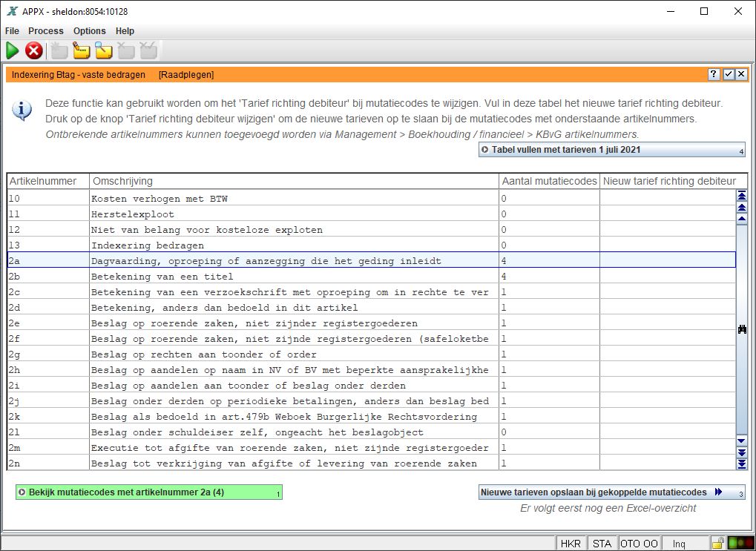
Task: Select row 'Beslag onder schuldeiser zelf'
Action: 372,432
